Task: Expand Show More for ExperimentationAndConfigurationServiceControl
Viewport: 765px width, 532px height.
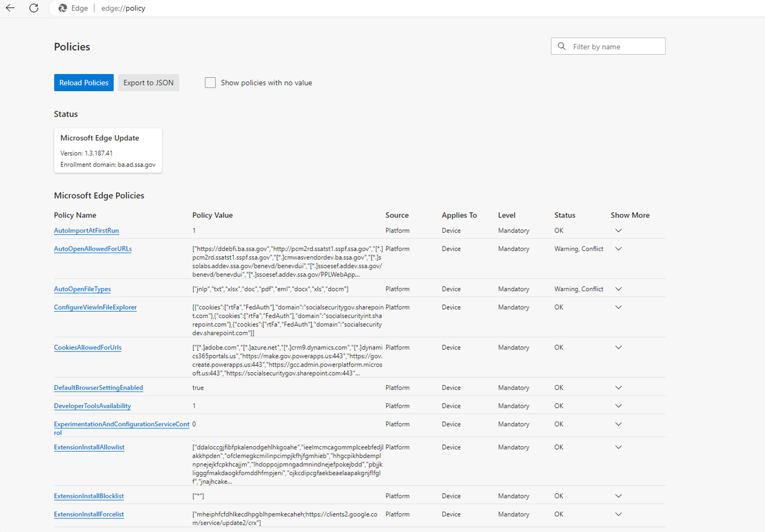Action: tap(618, 424)
